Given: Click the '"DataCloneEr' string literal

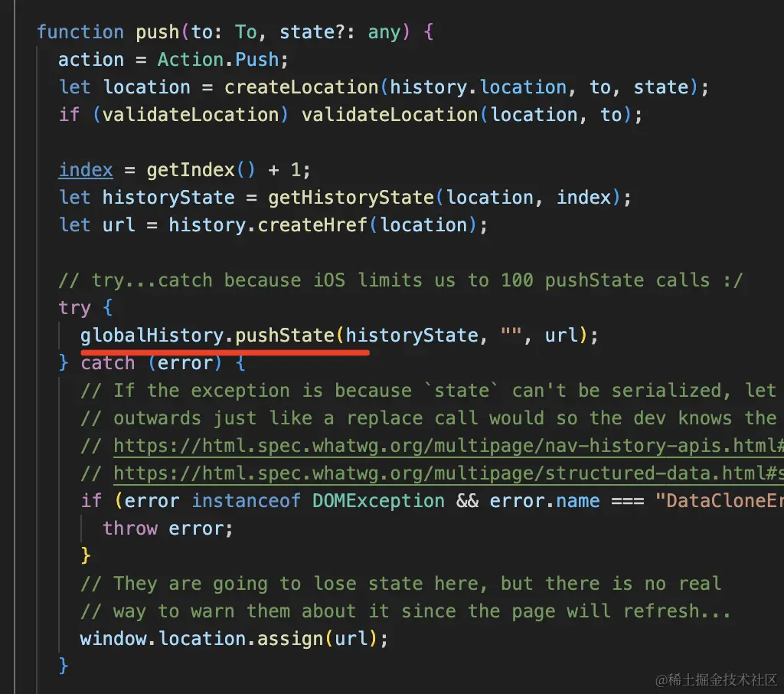Looking at the screenshot, I should 719,500.
